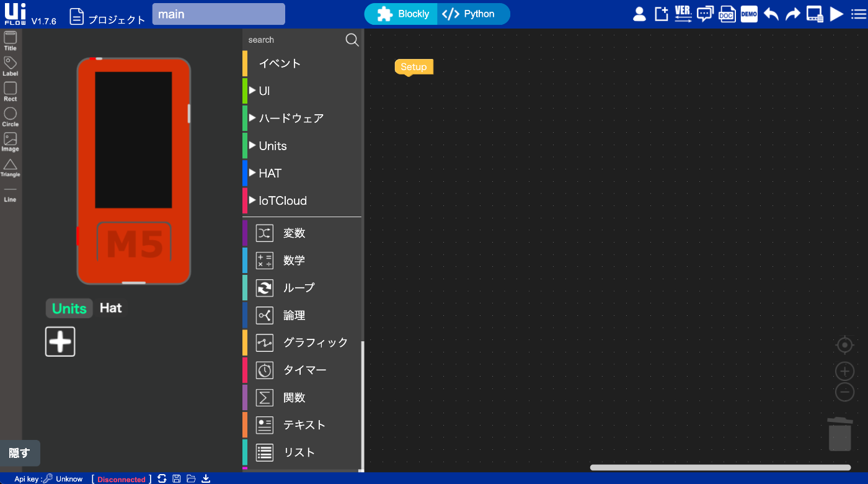
Task: Zoom out the Blockly workspace
Action: 845,392
